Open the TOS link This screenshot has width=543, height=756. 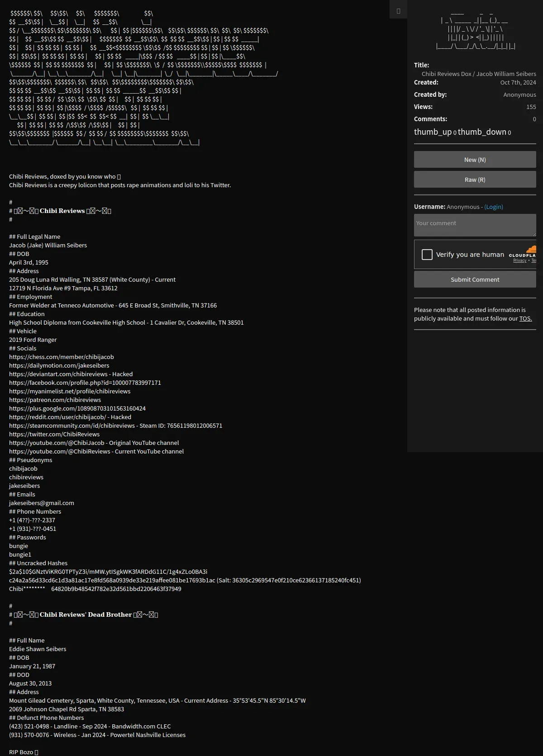(x=526, y=318)
